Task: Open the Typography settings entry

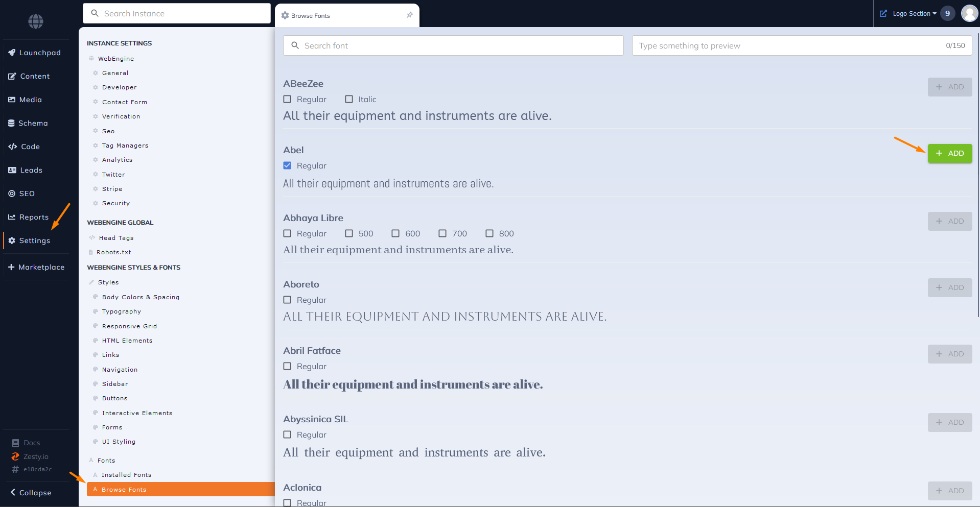Action: click(x=122, y=311)
